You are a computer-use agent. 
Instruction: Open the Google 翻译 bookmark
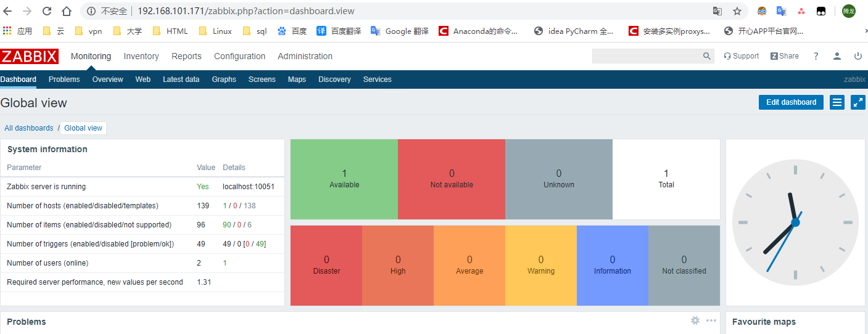point(400,31)
